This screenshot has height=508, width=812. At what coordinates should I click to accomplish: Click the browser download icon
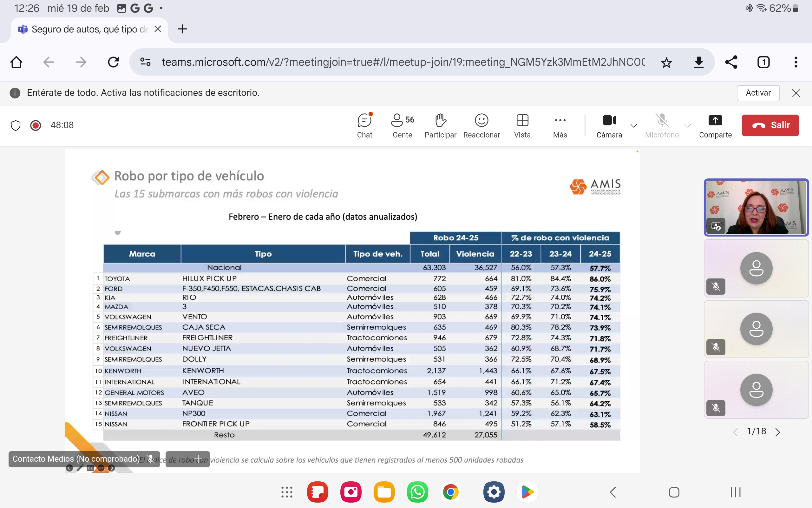click(698, 62)
